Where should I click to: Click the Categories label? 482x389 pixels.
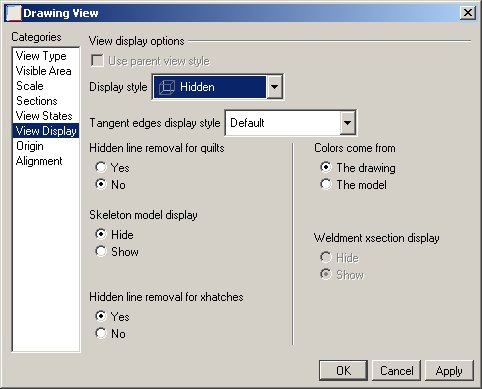coord(36,37)
